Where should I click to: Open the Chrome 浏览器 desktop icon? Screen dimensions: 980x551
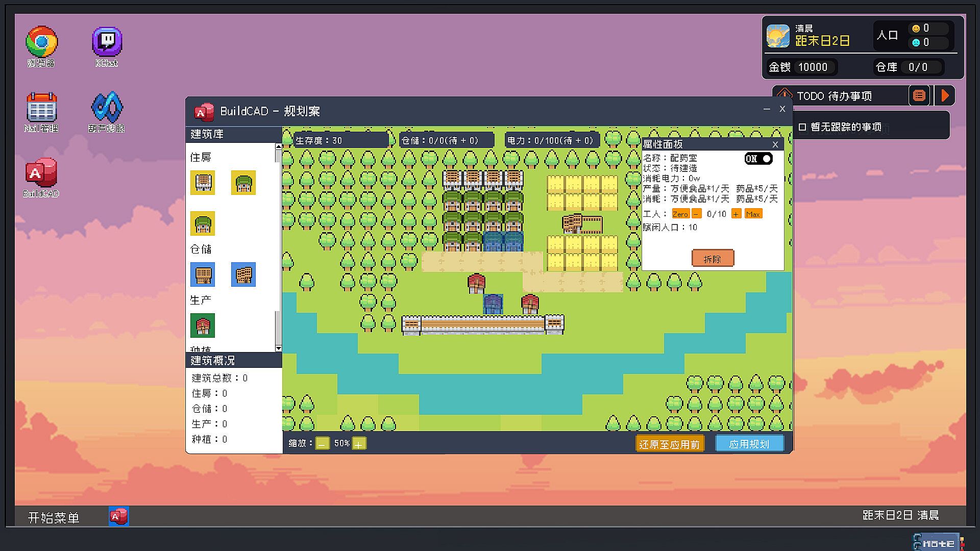coord(41,42)
